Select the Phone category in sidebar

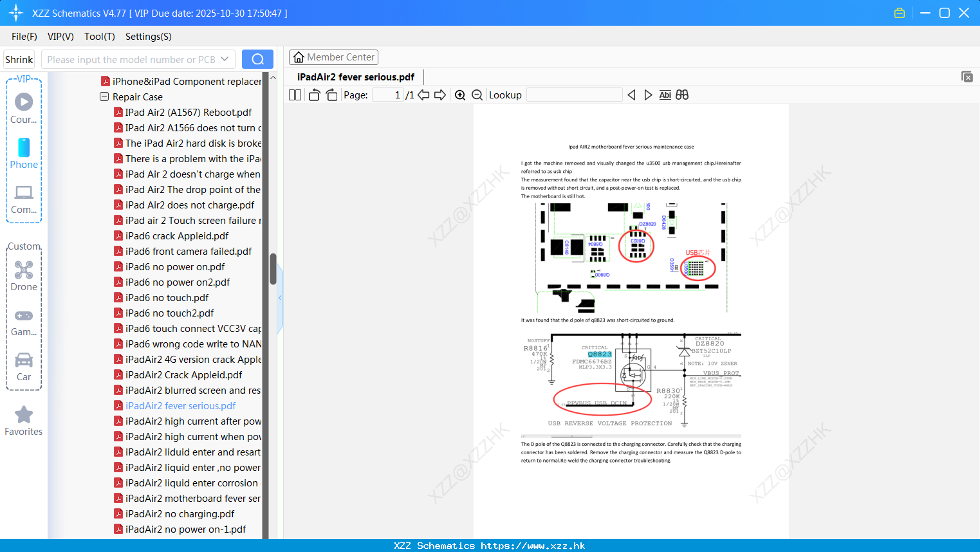[x=24, y=154]
